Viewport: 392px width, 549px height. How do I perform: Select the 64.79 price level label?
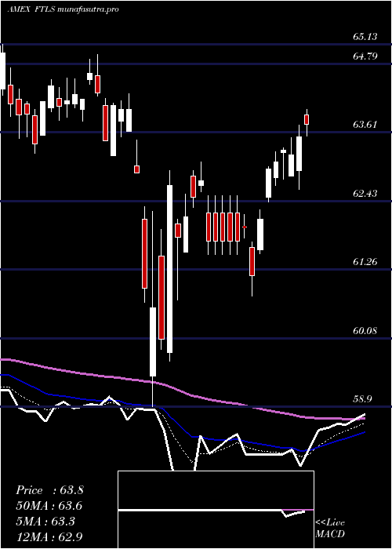(365, 56)
